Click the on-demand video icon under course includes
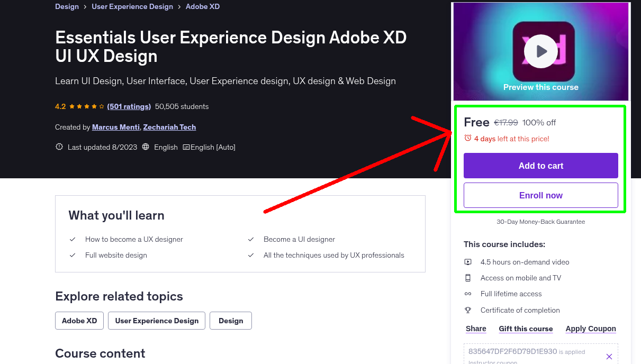Viewport: 641px width, 364px height. 468,261
